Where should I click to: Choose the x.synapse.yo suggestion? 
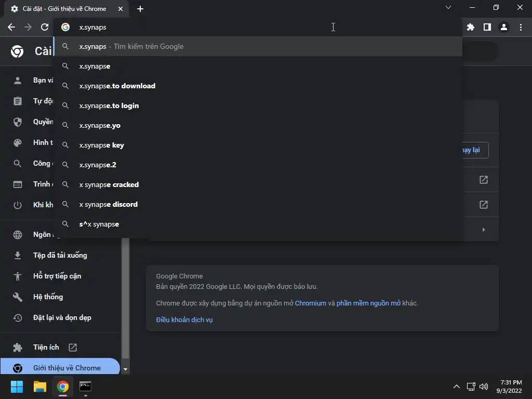tap(258, 125)
